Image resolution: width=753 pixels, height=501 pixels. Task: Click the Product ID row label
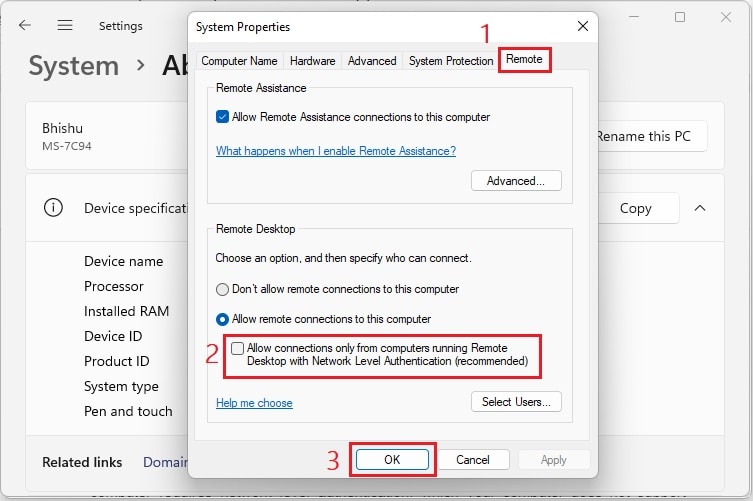(x=117, y=361)
